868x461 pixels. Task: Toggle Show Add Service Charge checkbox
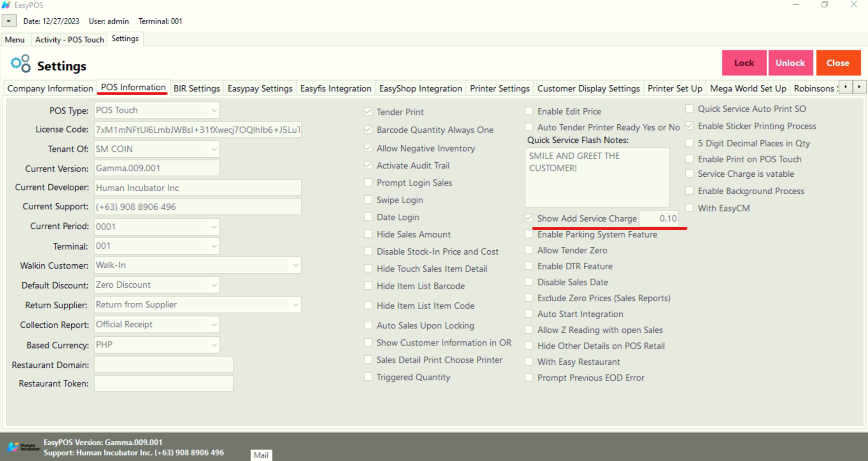[x=529, y=218]
